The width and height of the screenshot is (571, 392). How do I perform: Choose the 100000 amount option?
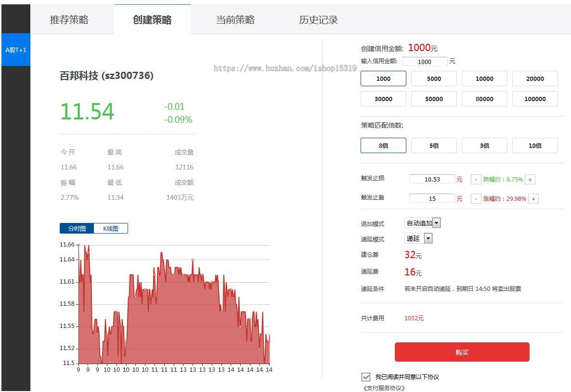pyautogui.click(x=535, y=99)
